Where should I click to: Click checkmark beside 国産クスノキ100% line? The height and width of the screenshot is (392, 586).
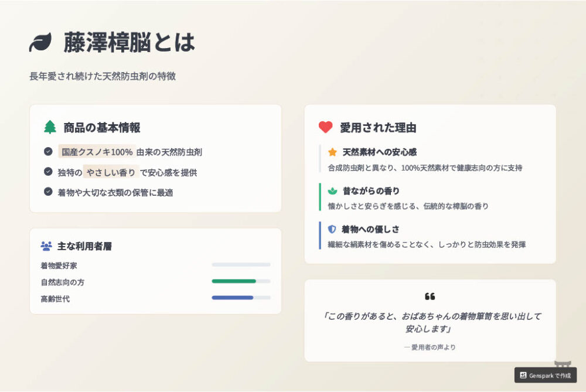coord(48,152)
